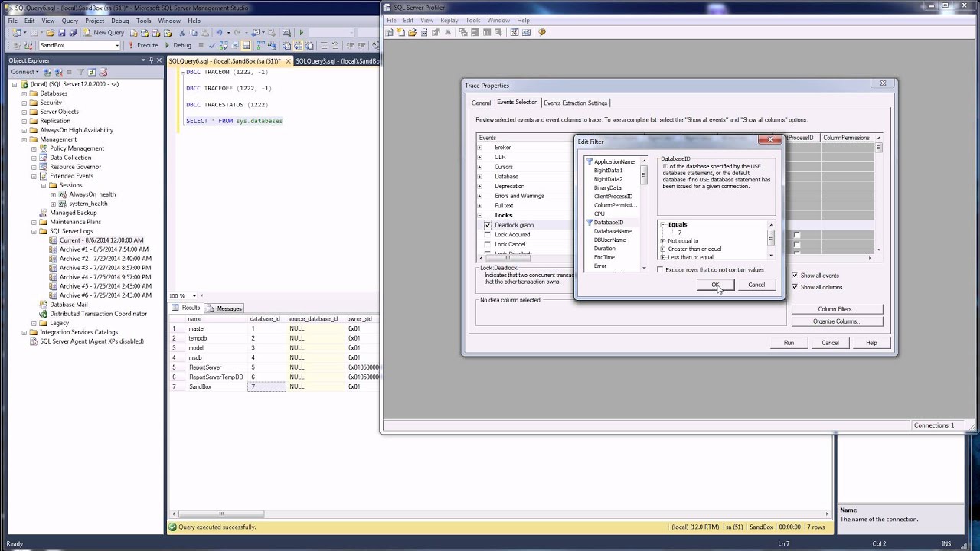Viewport: 980px width, 551px height.
Task: Click the Disconnect icon in Object Explorer toolbar
Action: [x=58, y=72]
